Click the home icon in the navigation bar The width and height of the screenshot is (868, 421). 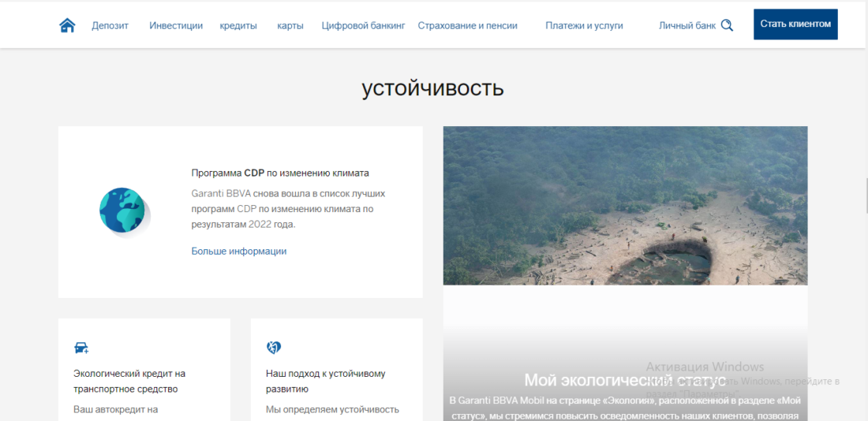tap(67, 25)
